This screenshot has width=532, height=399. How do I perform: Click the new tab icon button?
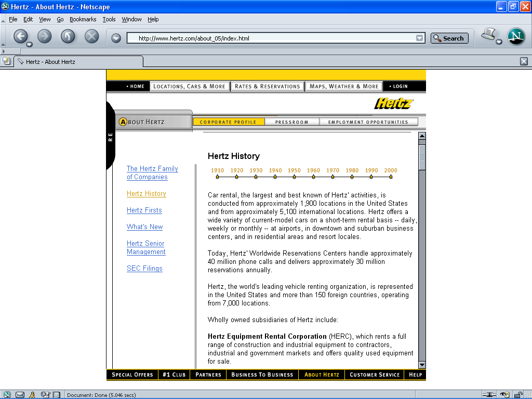coord(6,61)
